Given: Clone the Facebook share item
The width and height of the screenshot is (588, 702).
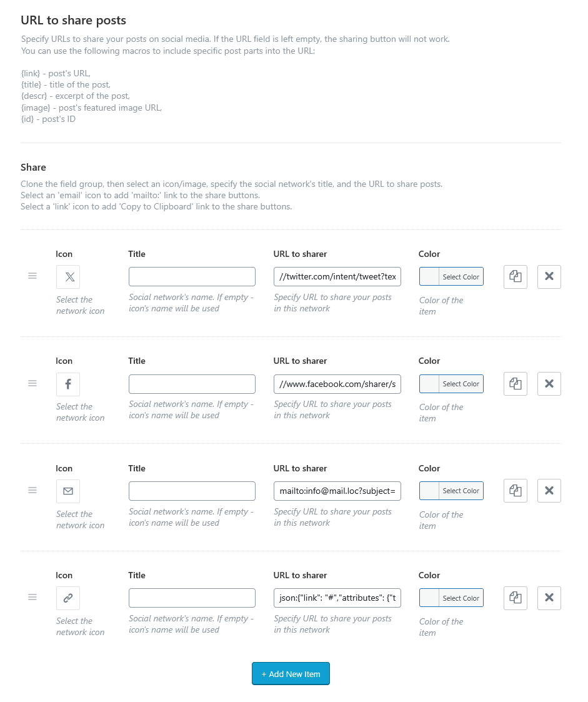Looking at the screenshot, I should point(516,384).
